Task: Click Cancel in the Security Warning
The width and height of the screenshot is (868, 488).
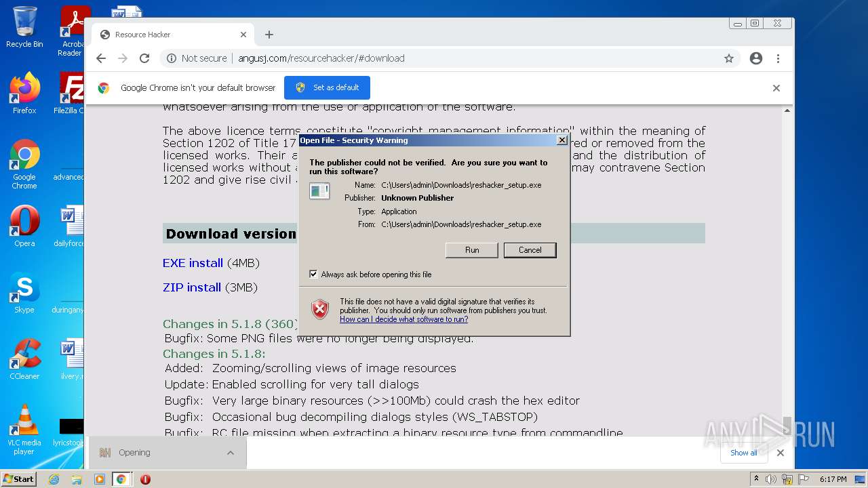Action: (530, 250)
